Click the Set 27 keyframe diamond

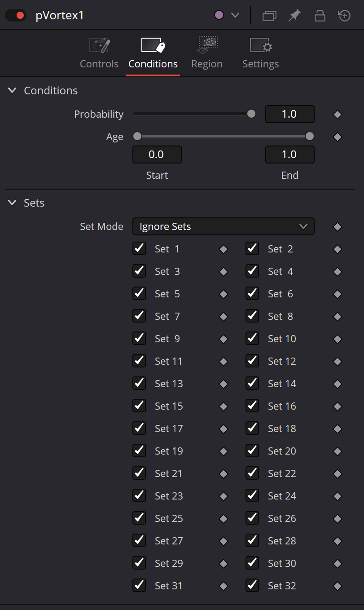[x=224, y=541]
